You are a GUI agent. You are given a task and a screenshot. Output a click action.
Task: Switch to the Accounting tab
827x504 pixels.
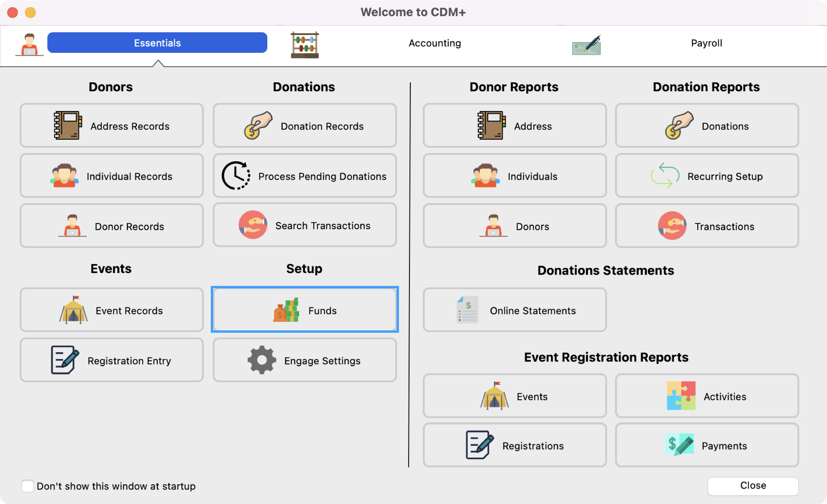click(434, 43)
